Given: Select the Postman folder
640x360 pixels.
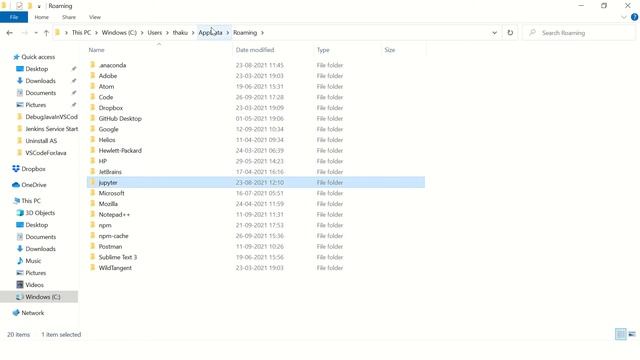Looking at the screenshot, I should [x=110, y=247].
